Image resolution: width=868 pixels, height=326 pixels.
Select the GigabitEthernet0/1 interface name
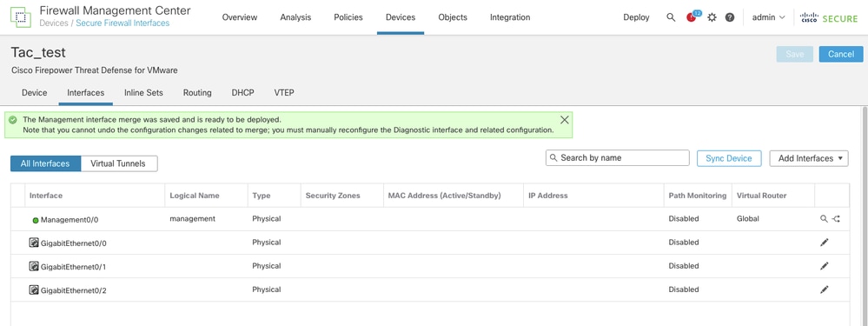point(74,267)
